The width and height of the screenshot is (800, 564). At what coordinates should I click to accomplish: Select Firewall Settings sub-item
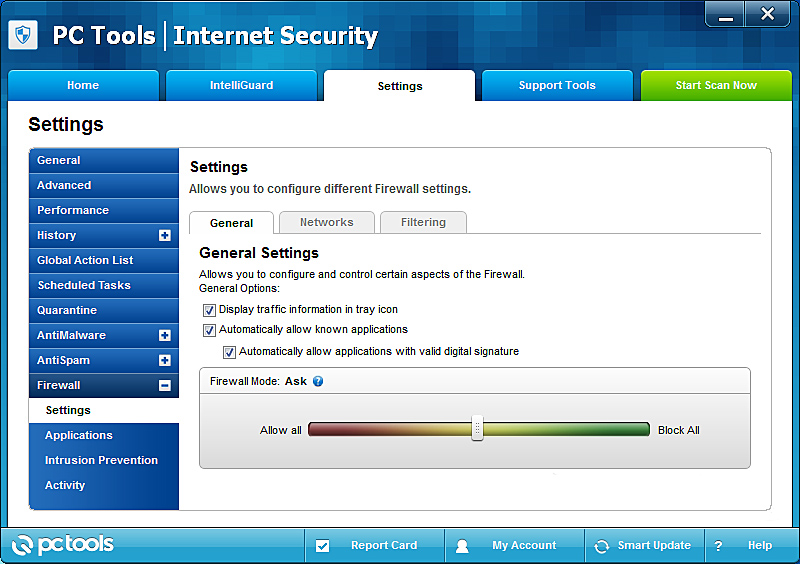104,410
